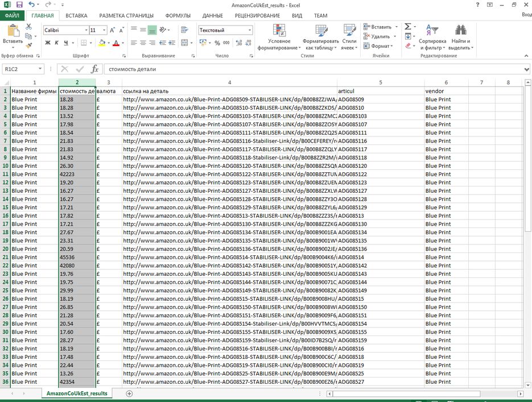Image resolution: width=532 pixels, height=402 pixels.
Task: Click the percent style icon
Action: coord(217,43)
